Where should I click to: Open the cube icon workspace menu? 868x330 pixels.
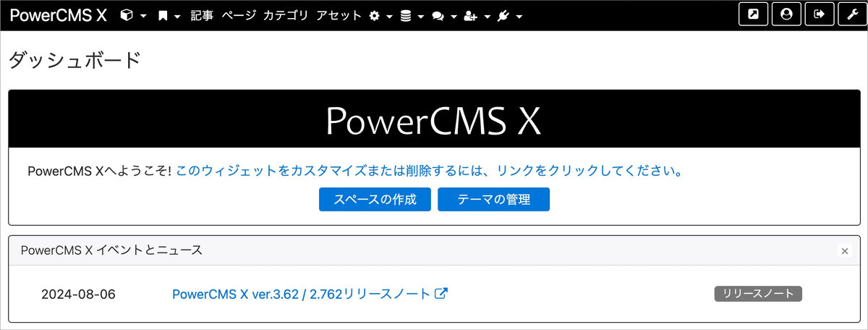tap(127, 15)
